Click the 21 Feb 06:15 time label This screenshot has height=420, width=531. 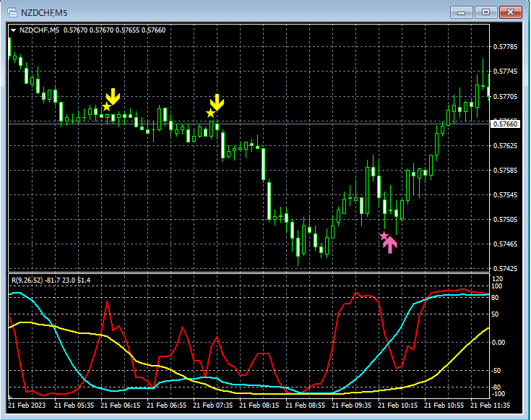click(x=120, y=406)
